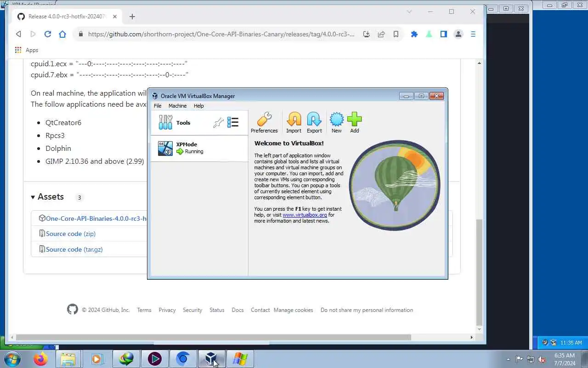The image size is (588, 368).
Task: Open the Status footer link
Action: click(217, 310)
